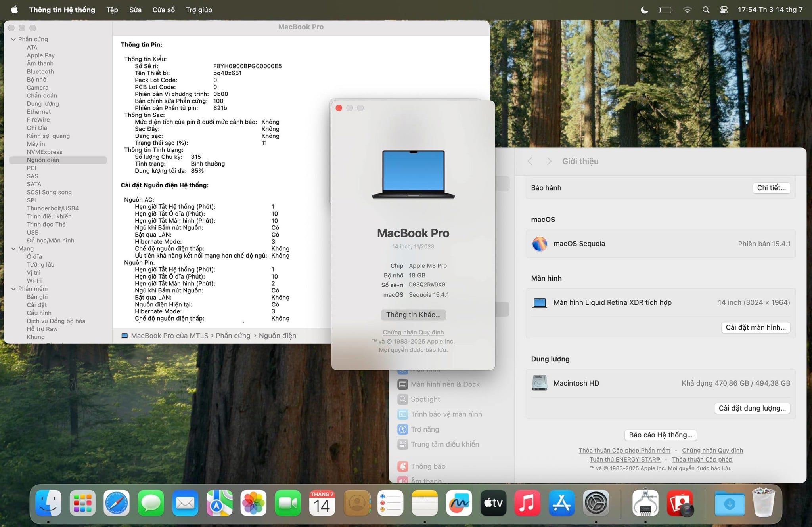Viewport: 812px width, 527px height.
Task: Open Control Center from the menu bar
Action: (x=724, y=10)
